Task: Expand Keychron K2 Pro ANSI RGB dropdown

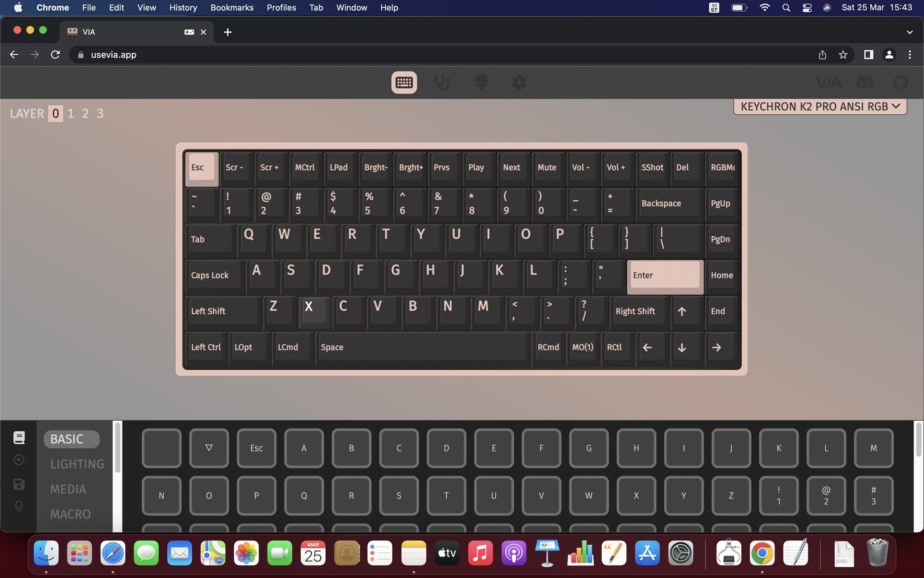Action: (820, 107)
